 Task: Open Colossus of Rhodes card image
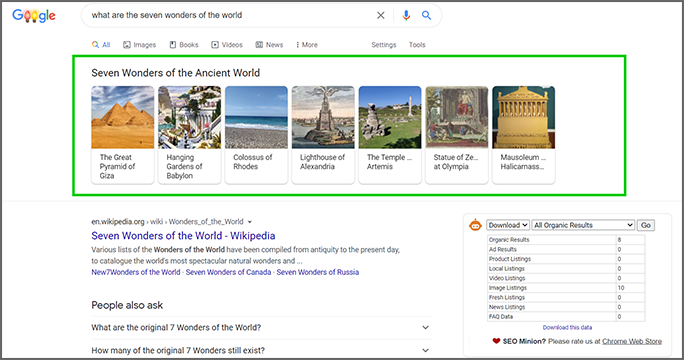[x=256, y=117]
